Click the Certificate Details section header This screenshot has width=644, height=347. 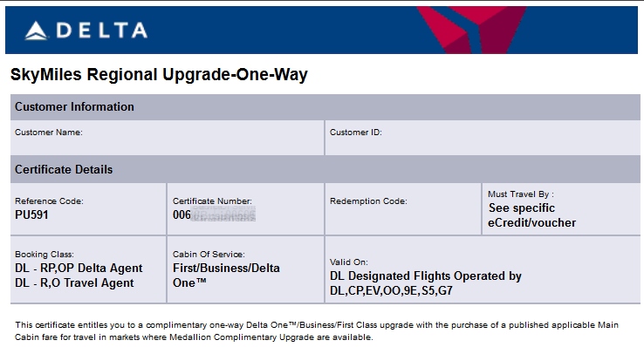[325, 169]
